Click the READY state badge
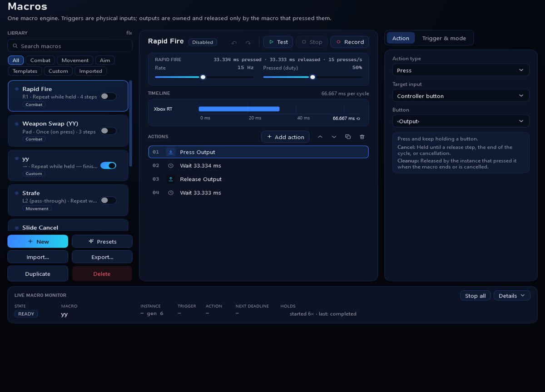Image resolution: width=545 pixels, height=392 pixels. point(26,314)
